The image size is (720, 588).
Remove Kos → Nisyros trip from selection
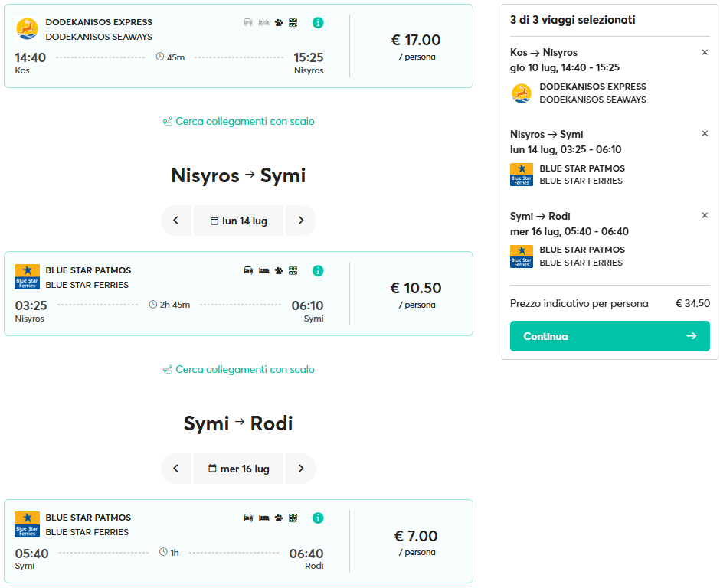pyautogui.click(x=705, y=52)
